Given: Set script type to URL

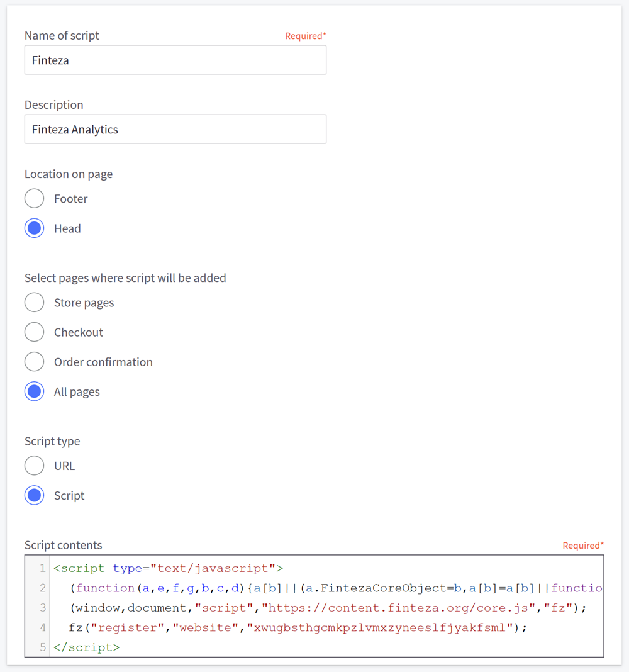Looking at the screenshot, I should [x=34, y=466].
